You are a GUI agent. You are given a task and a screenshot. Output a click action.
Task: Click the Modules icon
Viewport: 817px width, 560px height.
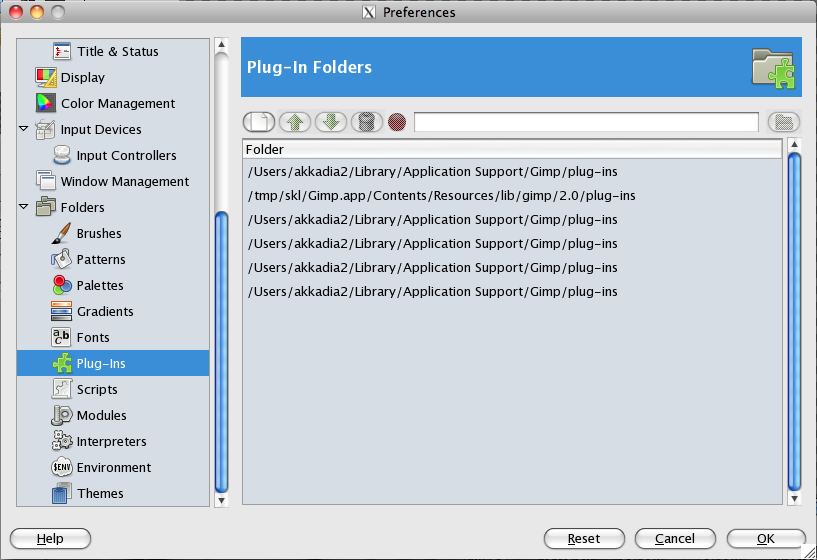click(x=61, y=415)
